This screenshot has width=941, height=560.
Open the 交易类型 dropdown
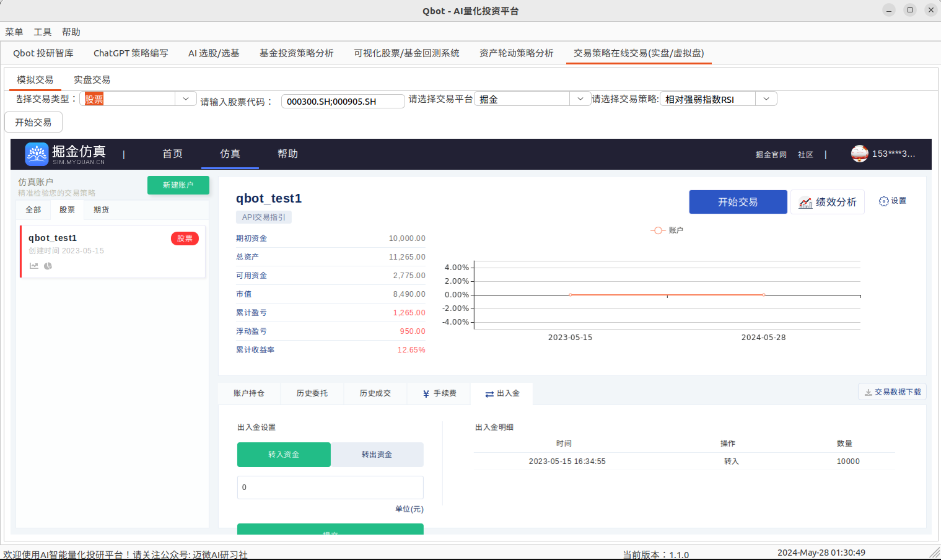[x=185, y=98]
